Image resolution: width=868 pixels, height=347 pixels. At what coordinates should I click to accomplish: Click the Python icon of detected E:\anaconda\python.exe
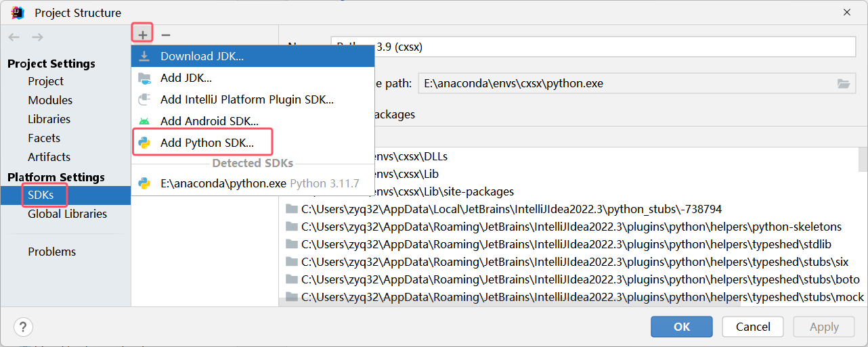tap(144, 183)
